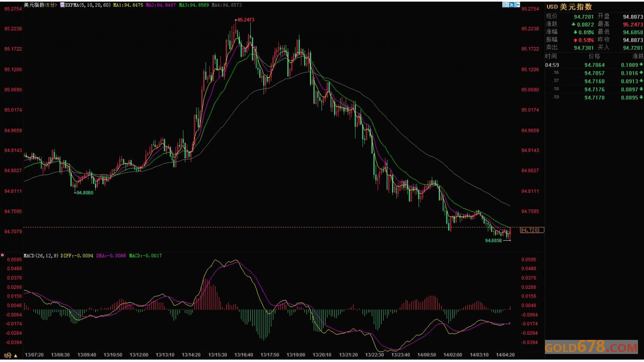The image size is (644, 362).
Task: Click the EXPMA indicator icon
Action: click(x=62, y=5)
